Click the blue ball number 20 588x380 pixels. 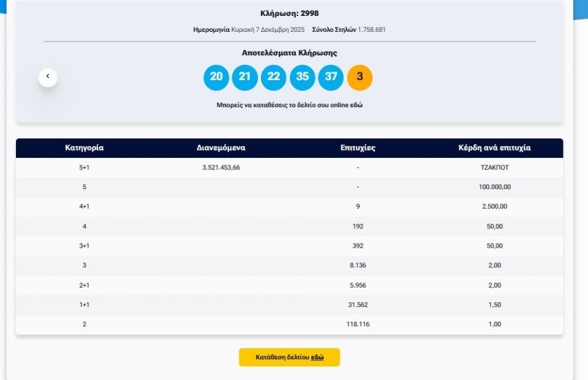coord(216,77)
